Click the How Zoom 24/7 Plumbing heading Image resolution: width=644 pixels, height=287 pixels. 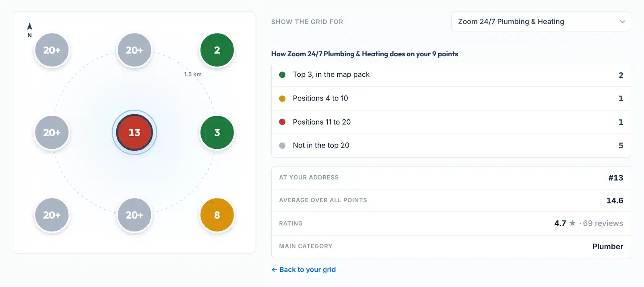[364, 54]
